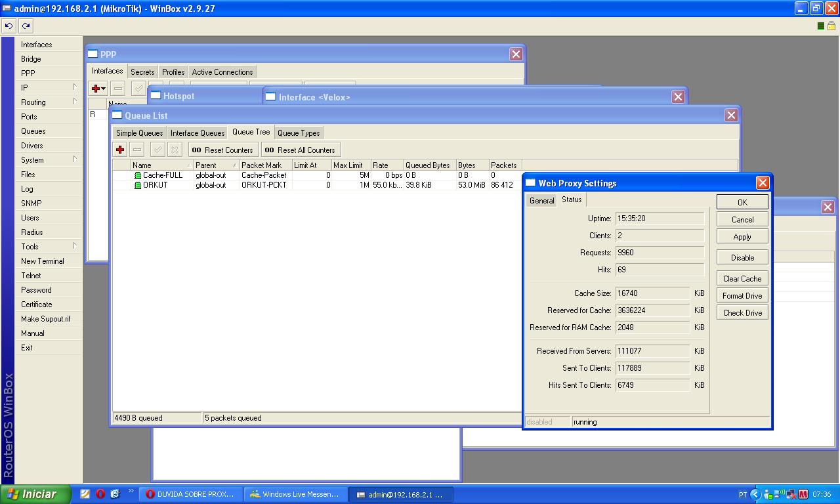Click the Uptime field showing 15:35:20

660,219
